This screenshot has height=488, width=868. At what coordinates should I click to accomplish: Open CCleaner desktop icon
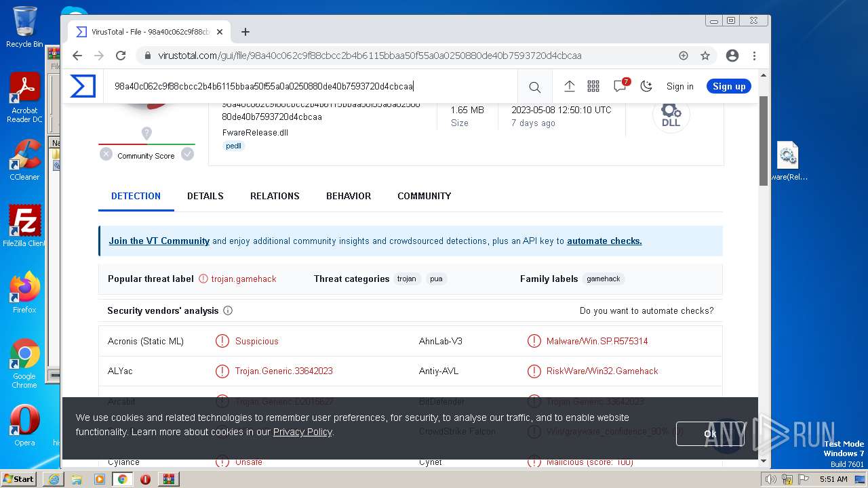tap(24, 160)
